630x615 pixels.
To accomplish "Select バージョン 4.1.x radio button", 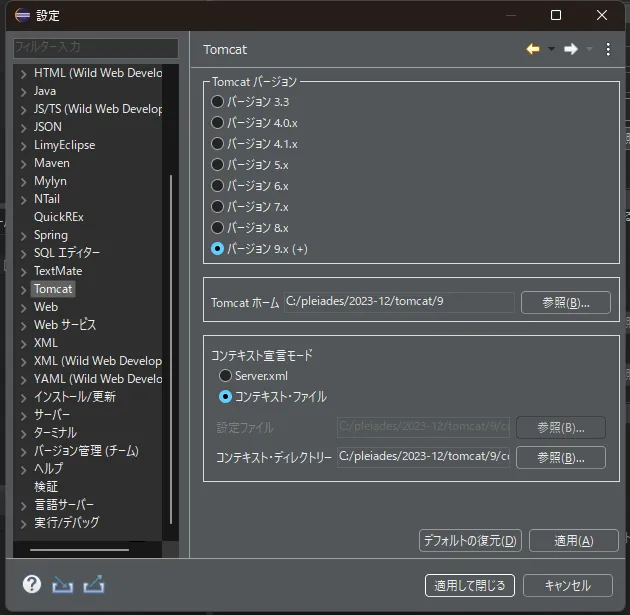I will click(217, 143).
